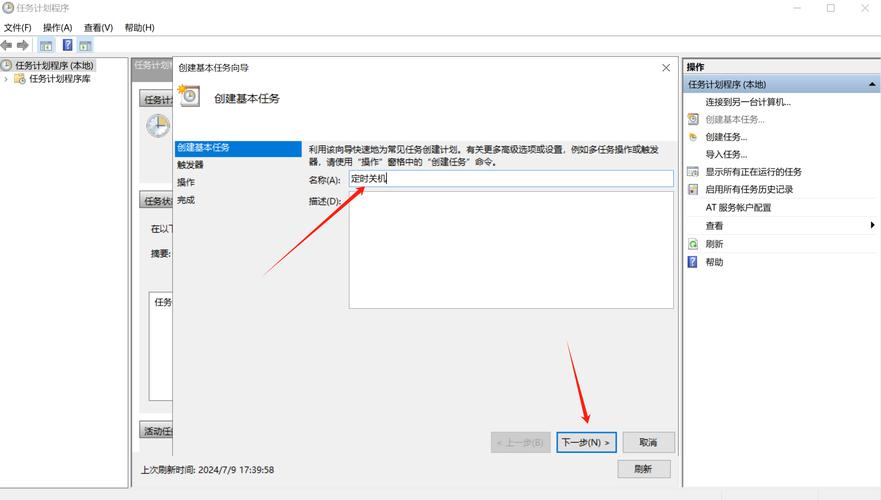The width and height of the screenshot is (881, 500).
Task: Collapse the 任务计划程序 (本地) actions section
Action: (871, 84)
